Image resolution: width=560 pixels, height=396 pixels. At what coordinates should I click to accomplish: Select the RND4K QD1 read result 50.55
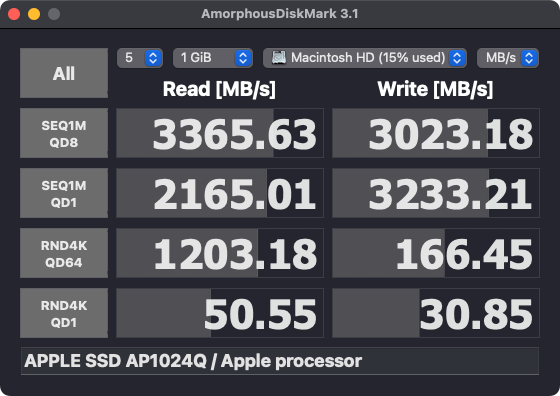220,313
